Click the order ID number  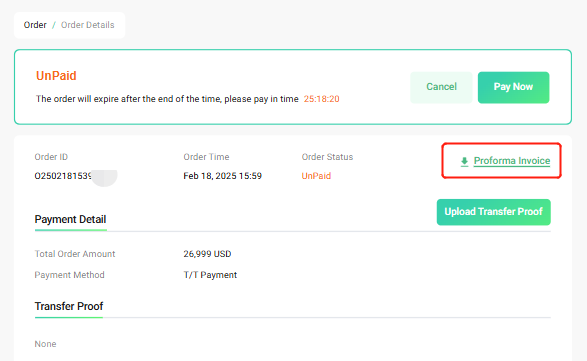point(63,176)
